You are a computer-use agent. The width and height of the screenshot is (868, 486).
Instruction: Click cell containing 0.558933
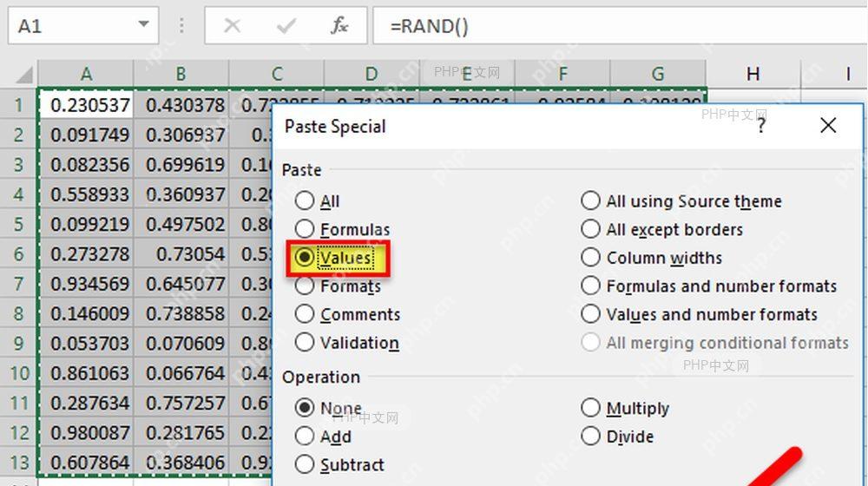tap(86, 194)
